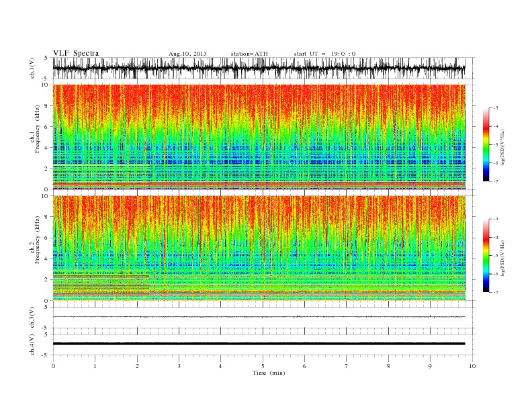Click the "ch.1(V)" axis label
Viewport: 532px width, 411px height.
32,69
